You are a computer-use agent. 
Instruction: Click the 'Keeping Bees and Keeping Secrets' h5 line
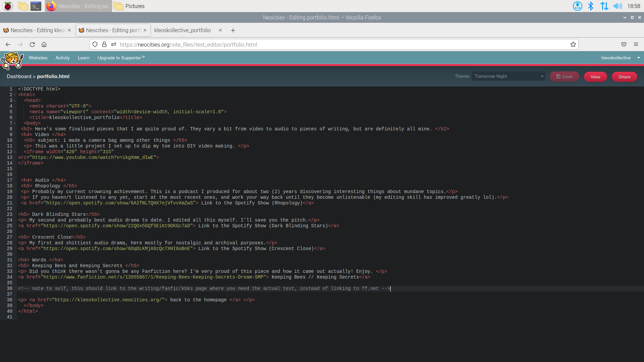pyautogui.click(x=78, y=265)
